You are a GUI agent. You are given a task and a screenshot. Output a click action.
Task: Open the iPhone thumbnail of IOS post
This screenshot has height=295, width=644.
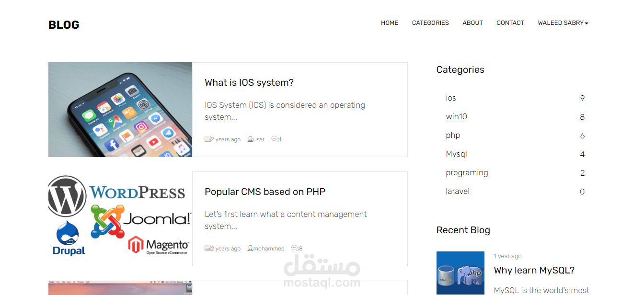(120, 110)
